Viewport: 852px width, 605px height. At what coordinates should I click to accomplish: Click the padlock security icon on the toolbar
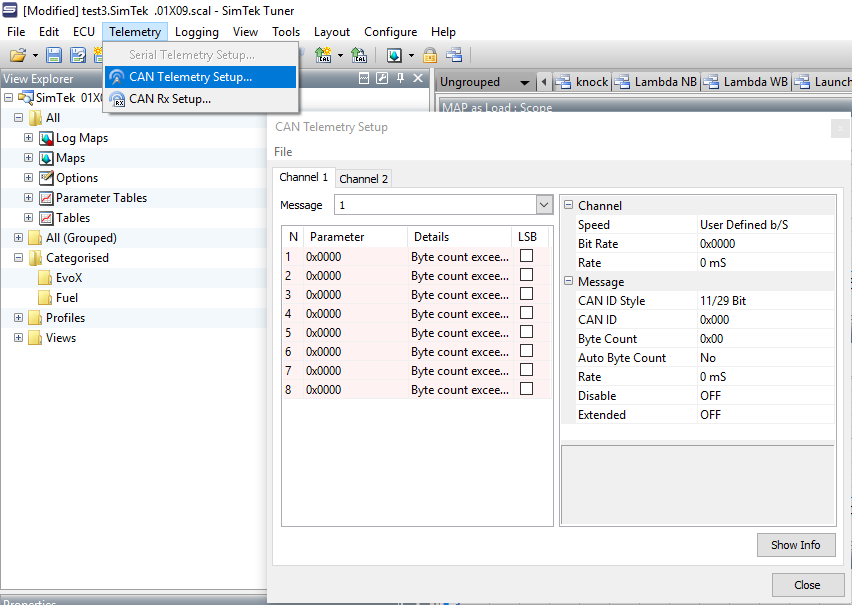coord(429,54)
